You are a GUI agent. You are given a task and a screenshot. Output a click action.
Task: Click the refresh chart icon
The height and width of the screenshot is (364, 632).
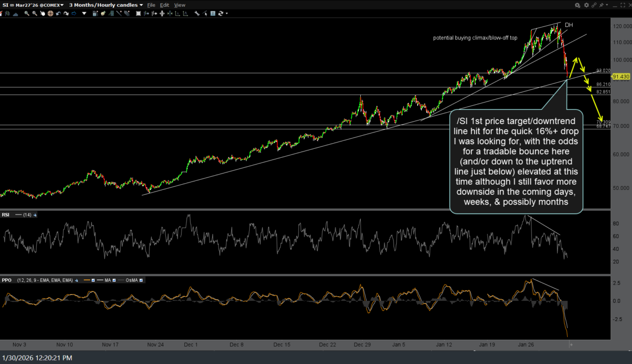[x=220, y=13]
